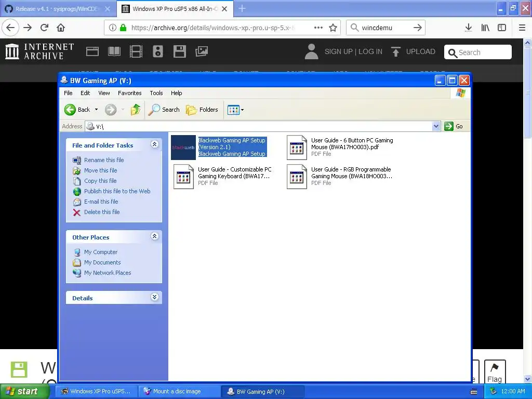Viewport: 532px width, 399px height.
Task: Click the browser forward arrow button
Action: tap(28, 28)
